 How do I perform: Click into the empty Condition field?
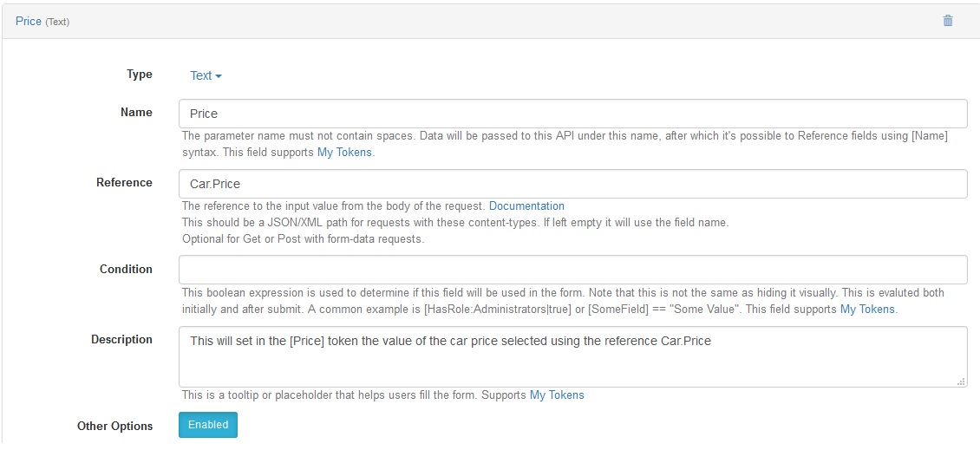573,270
